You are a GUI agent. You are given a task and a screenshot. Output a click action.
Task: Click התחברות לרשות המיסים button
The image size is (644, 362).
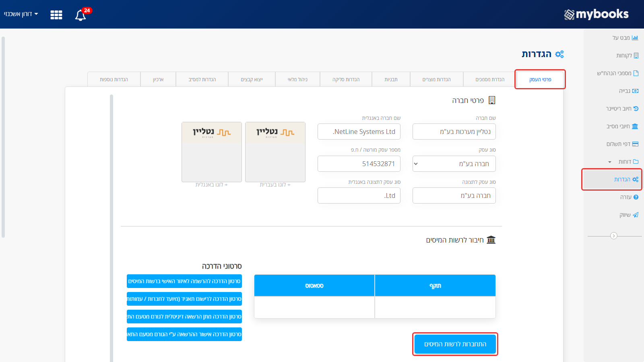click(x=455, y=344)
